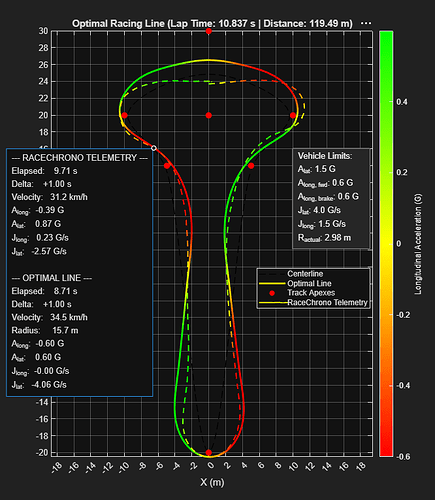Click the Elapsed 9.71 s value

(x=44, y=171)
